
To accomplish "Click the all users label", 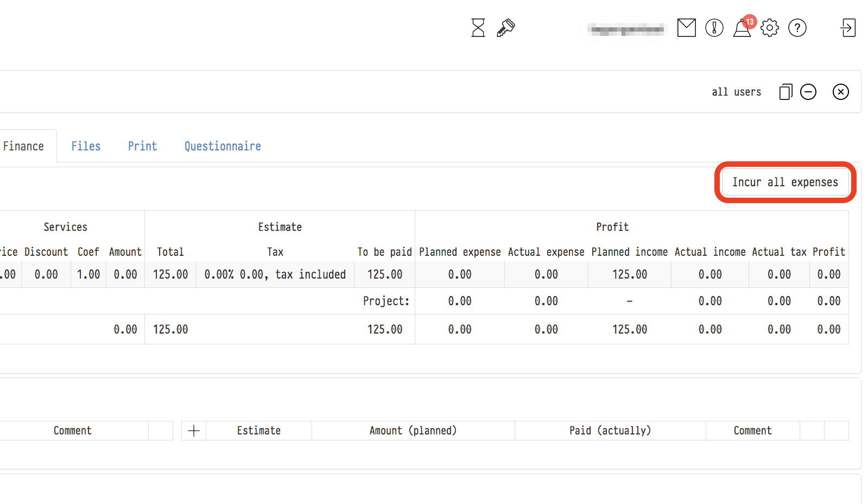I will point(736,92).
